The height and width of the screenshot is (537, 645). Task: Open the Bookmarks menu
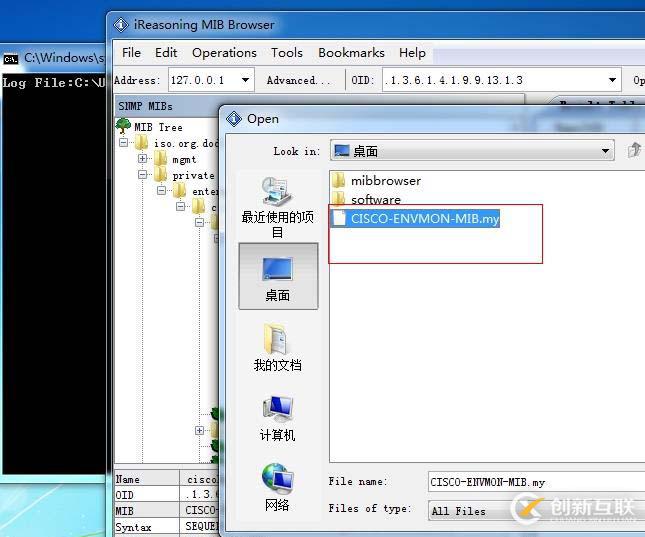click(x=351, y=53)
